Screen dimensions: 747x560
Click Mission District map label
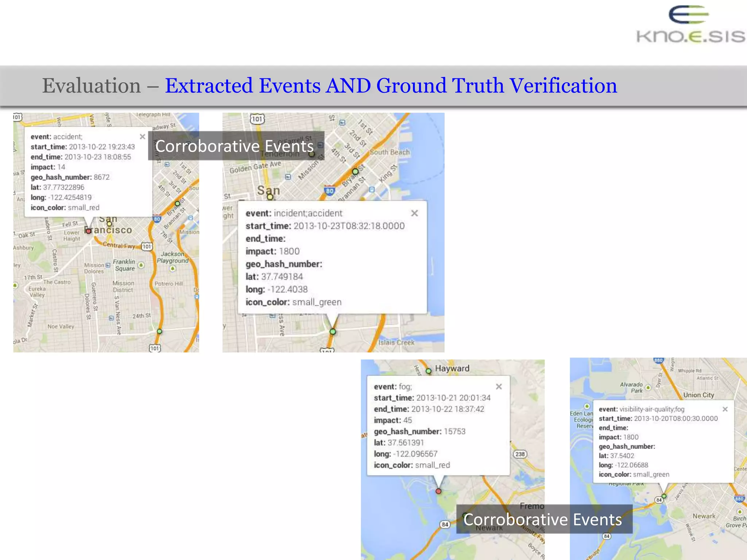tap(123, 287)
